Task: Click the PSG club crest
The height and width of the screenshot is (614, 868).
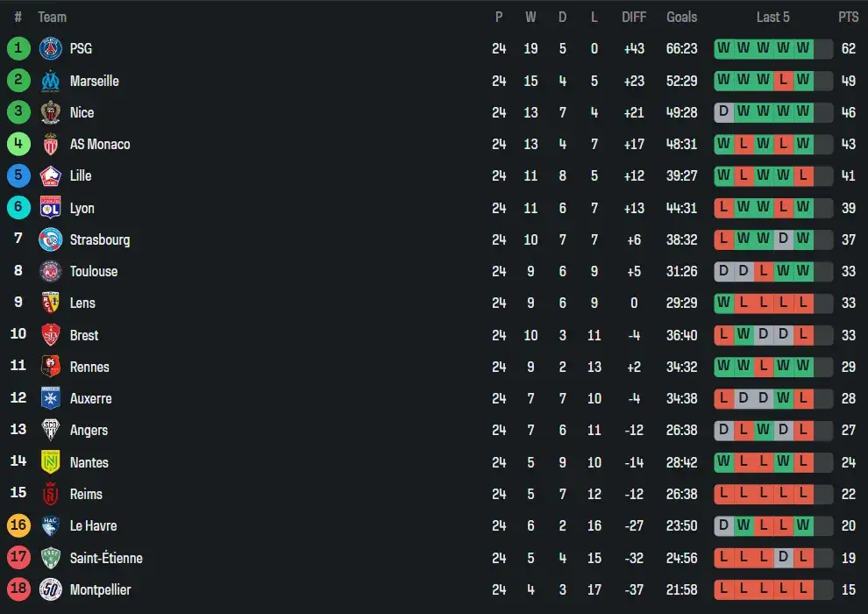Action: 51,48
